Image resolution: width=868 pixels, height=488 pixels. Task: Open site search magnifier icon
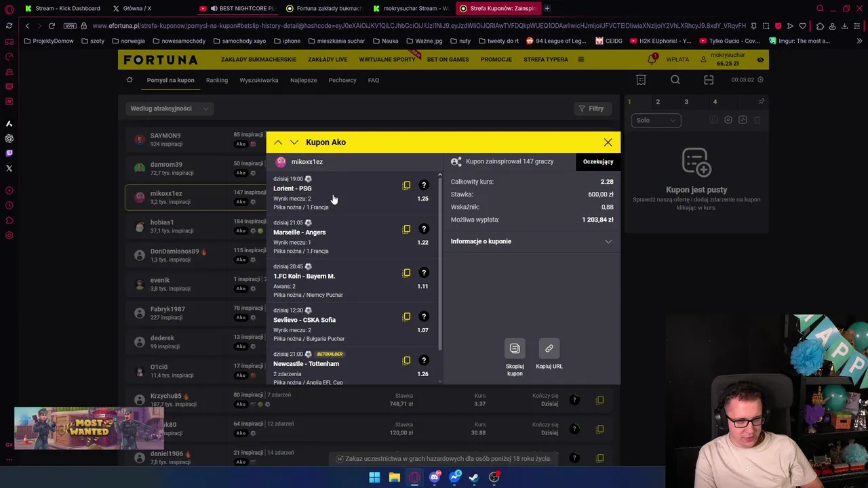(675, 80)
